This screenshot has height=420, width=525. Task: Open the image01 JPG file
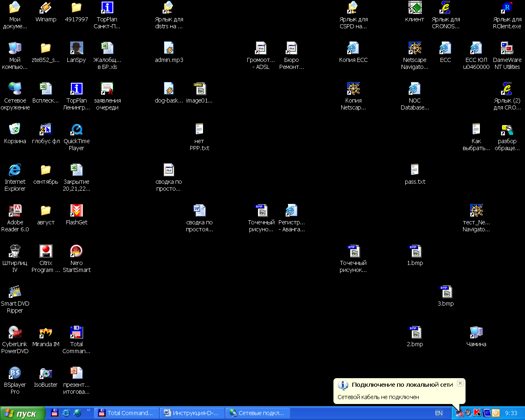click(199, 93)
